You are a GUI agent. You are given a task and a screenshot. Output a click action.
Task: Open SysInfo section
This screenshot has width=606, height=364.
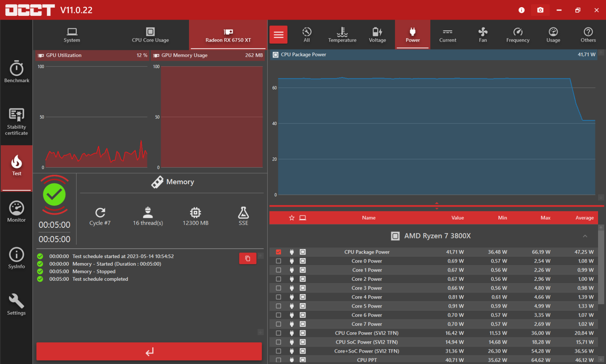click(x=16, y=258)
